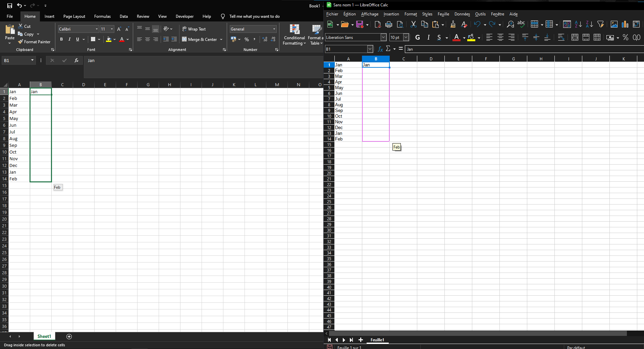Open the Données menu in LibreOffice

462,14
